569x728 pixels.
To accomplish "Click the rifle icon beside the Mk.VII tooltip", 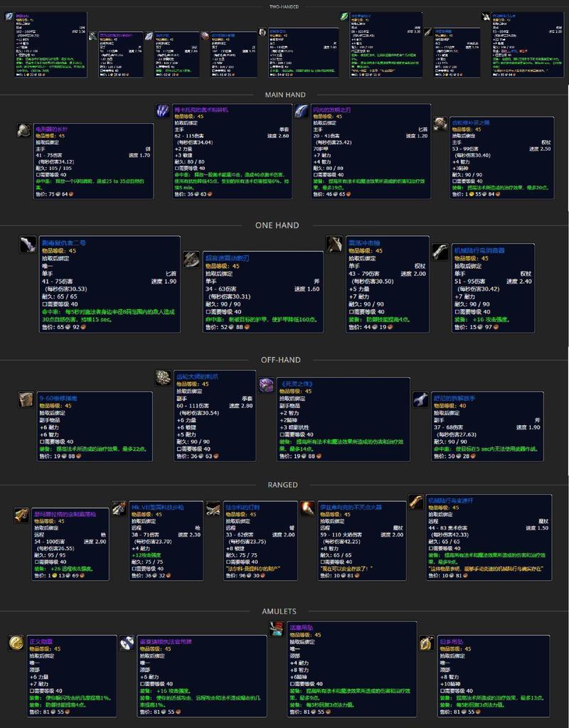I will pyautogui.click(x=119, y=508).
